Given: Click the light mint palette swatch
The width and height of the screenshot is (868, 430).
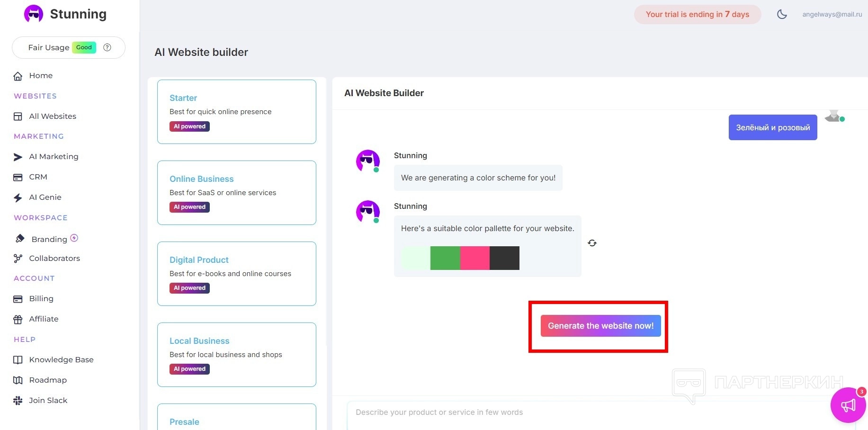Looking at the screenshot, I should [x=416, y=258].
